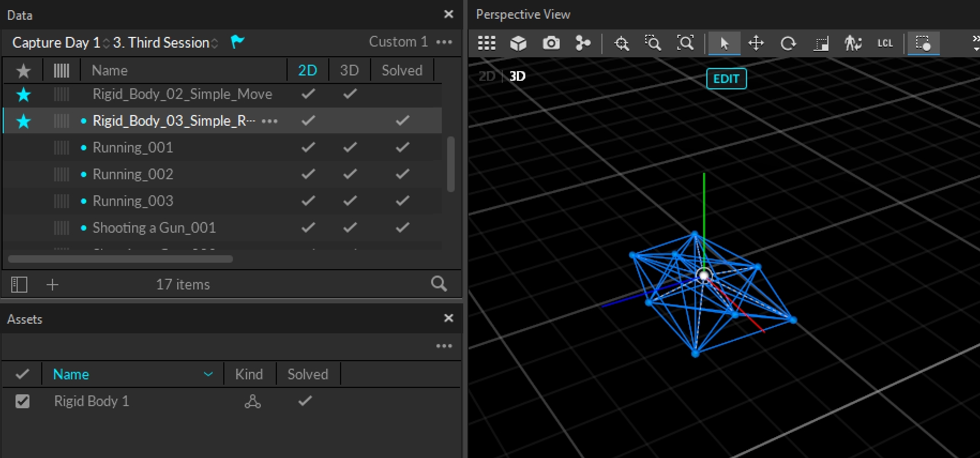980x458 pixels.
Task: Open the Third Session selector
Action: 165,43
